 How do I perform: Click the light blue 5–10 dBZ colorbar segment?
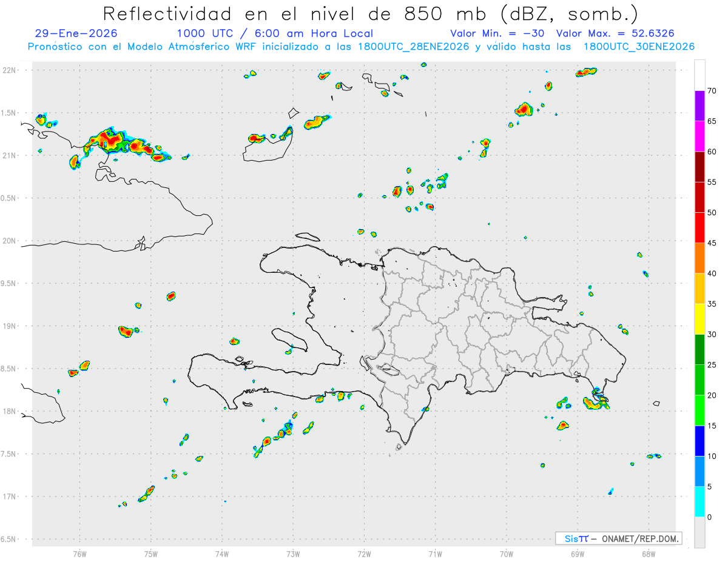(x=699, y=472)
